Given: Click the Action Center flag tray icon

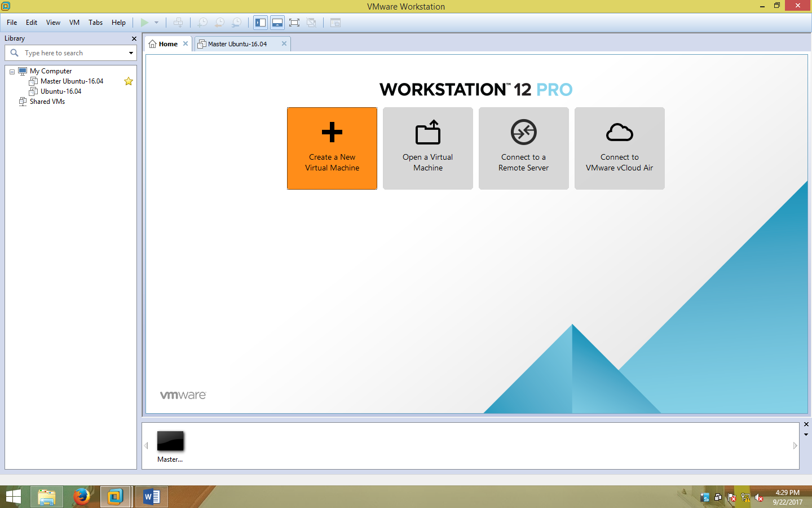Looking at the screenshot, I should [x=732, y=497].
